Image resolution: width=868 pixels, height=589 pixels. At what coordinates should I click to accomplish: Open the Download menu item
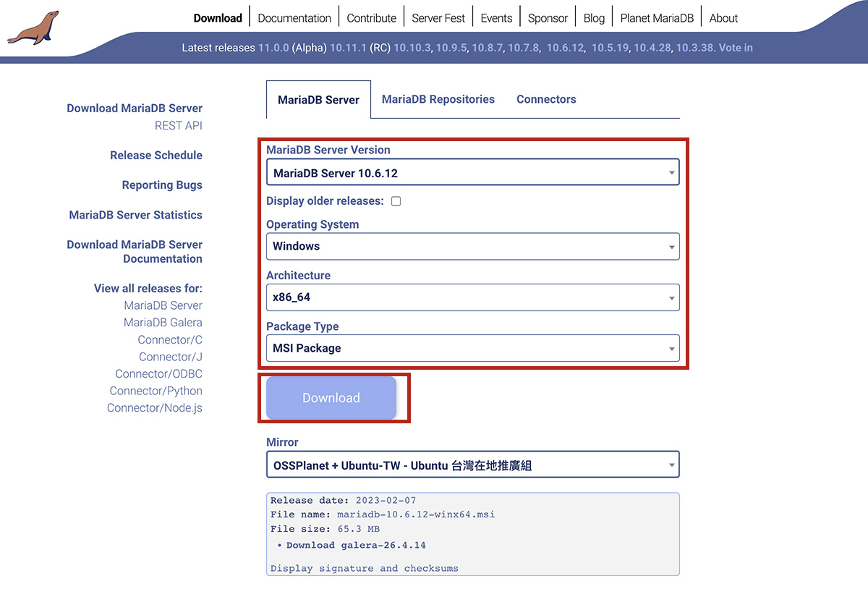[x=218, y=18]
